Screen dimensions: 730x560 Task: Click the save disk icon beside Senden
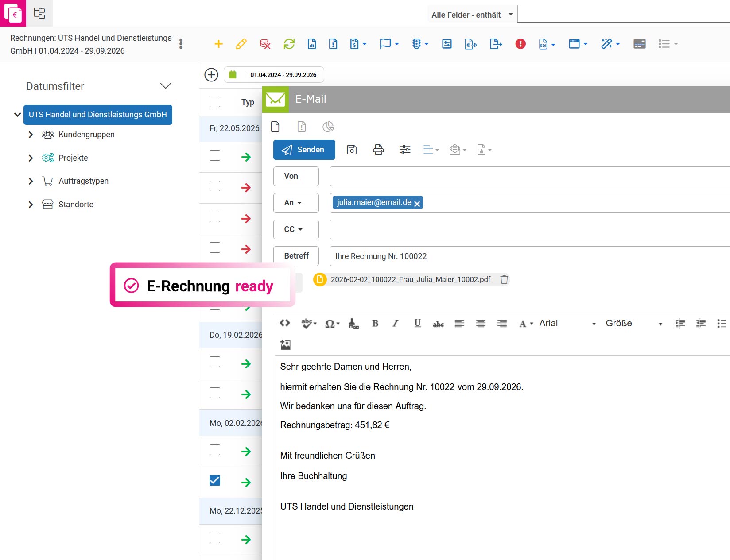click(352, 150)
